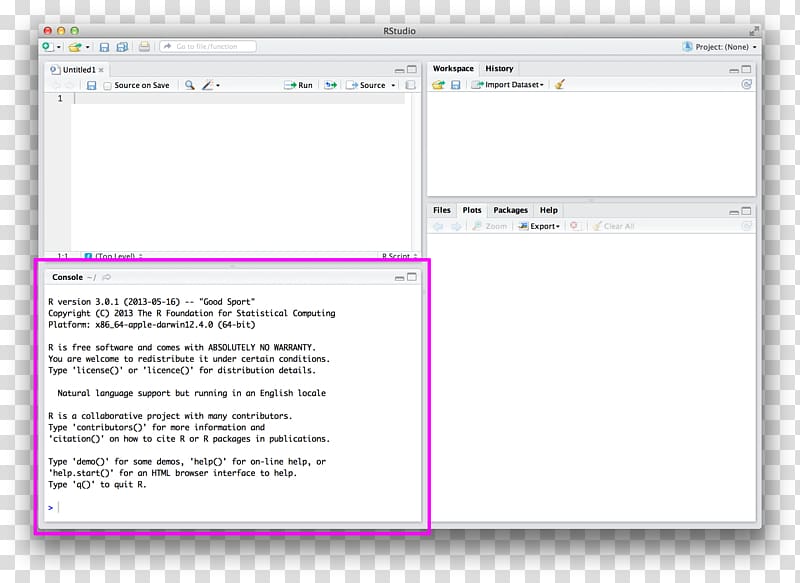Click the Save All icon

[122, 47]
